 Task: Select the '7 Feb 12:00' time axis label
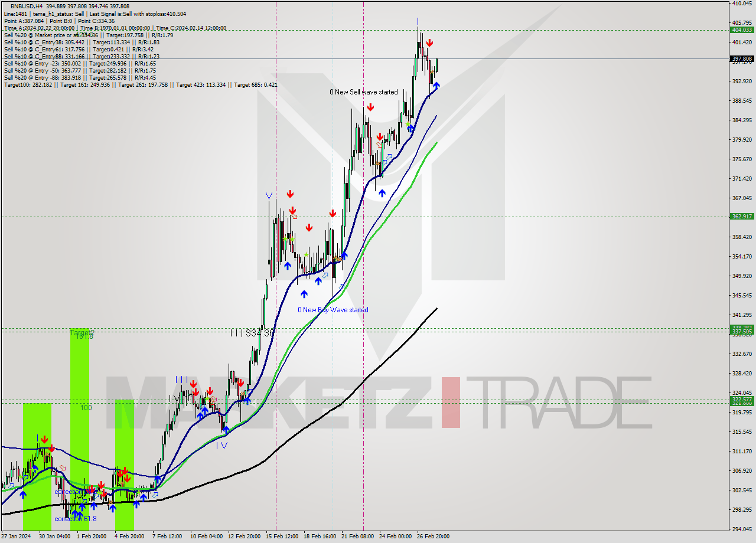(x=167, y=537)
